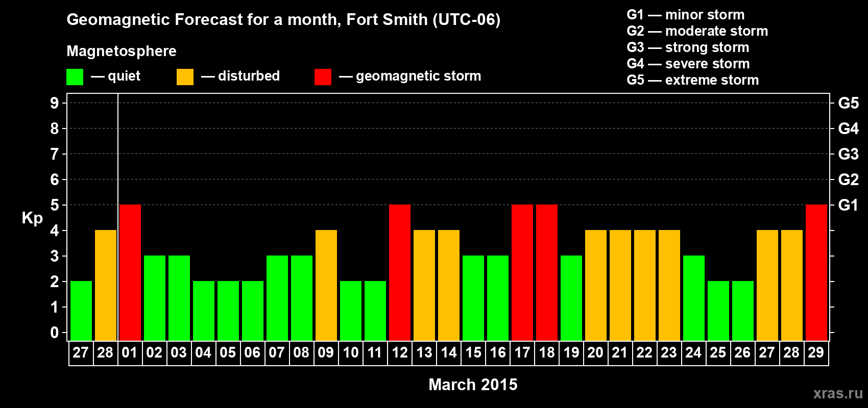Click the date label '01' on the axis
This screenshot has height=408, width=868.
pos(130,353)
